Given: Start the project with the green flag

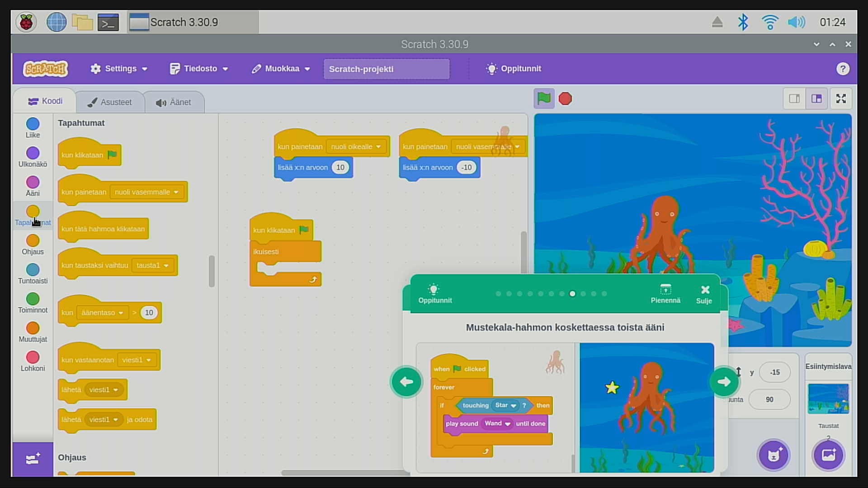Looking at the screenshot, I should (x=544, y=99).
